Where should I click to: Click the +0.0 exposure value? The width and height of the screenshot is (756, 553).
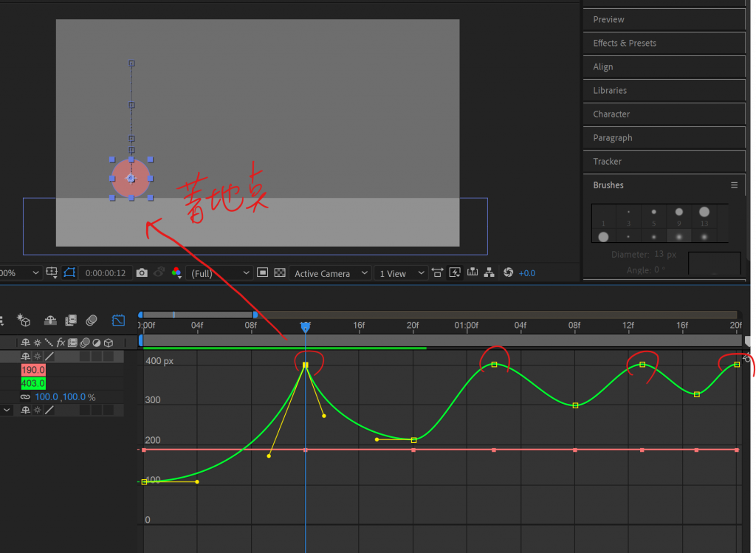click(526, 273)
